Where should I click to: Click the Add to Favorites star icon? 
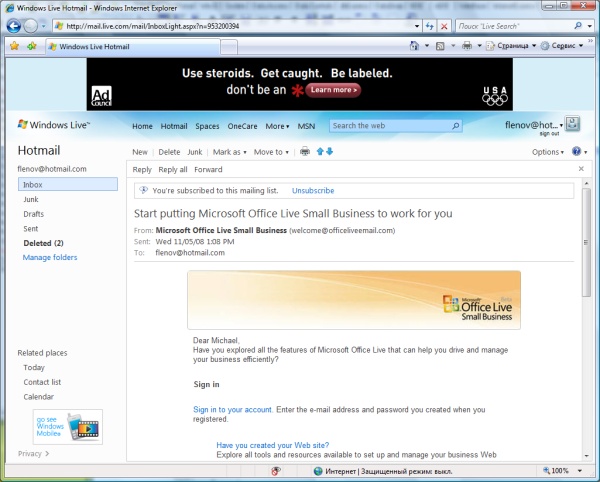pos(32,46)
